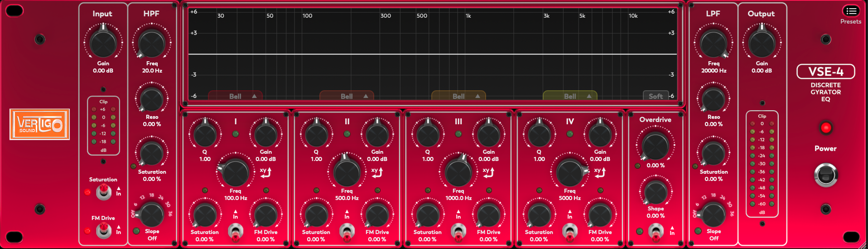Click the band II Freq knob
Image resolution: width=868 pixels, height=249 pixels.
[347, 173]
